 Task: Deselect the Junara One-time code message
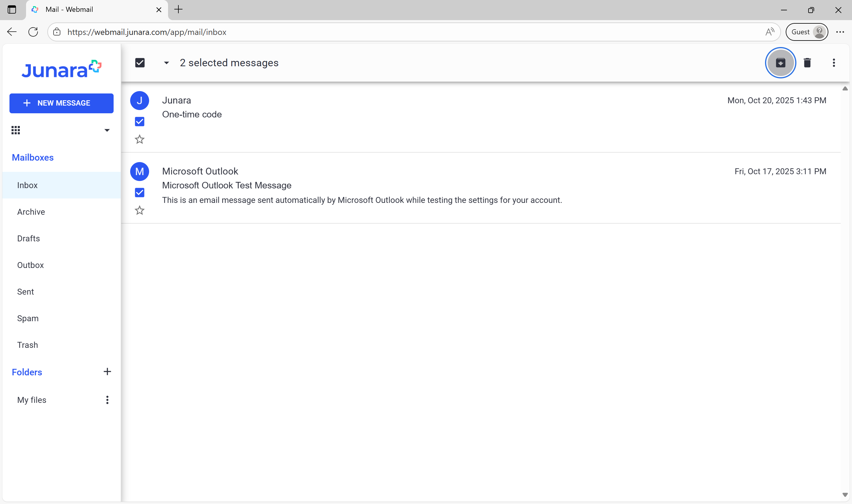point(140,122)
